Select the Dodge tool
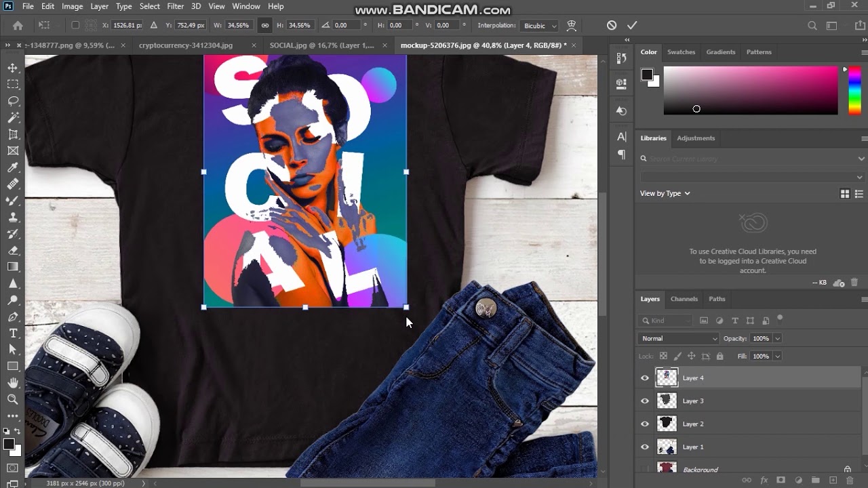 13,300
